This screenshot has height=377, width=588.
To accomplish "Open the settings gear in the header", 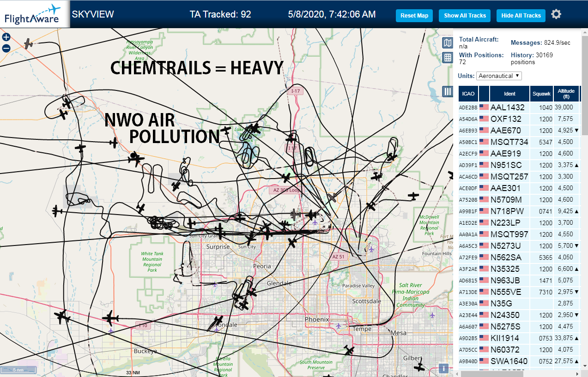I will tap(556, 14).
